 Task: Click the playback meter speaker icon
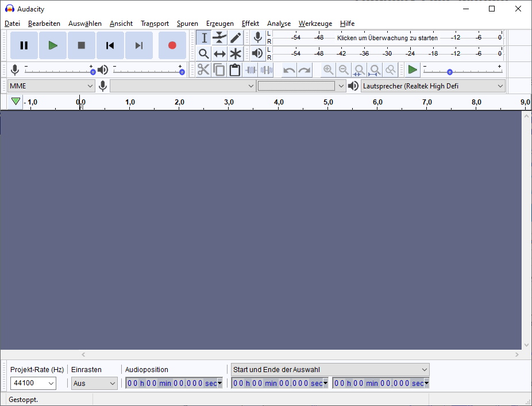[258, 53]
